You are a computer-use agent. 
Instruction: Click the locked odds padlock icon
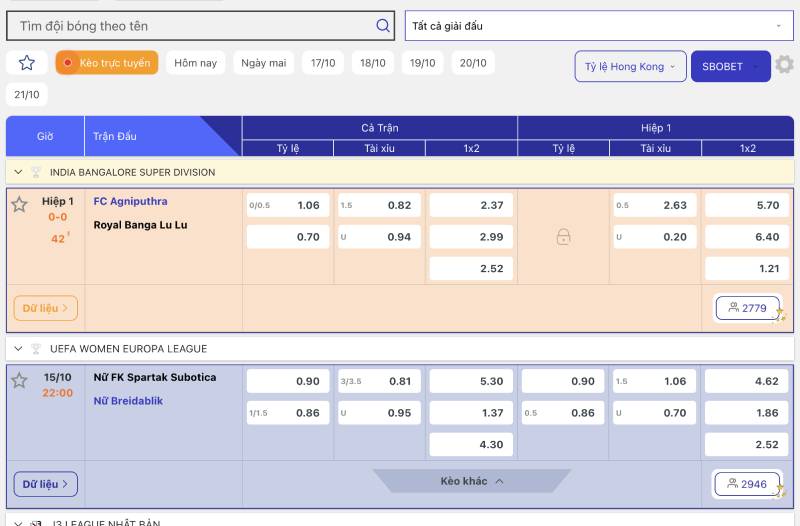point(564,237)
